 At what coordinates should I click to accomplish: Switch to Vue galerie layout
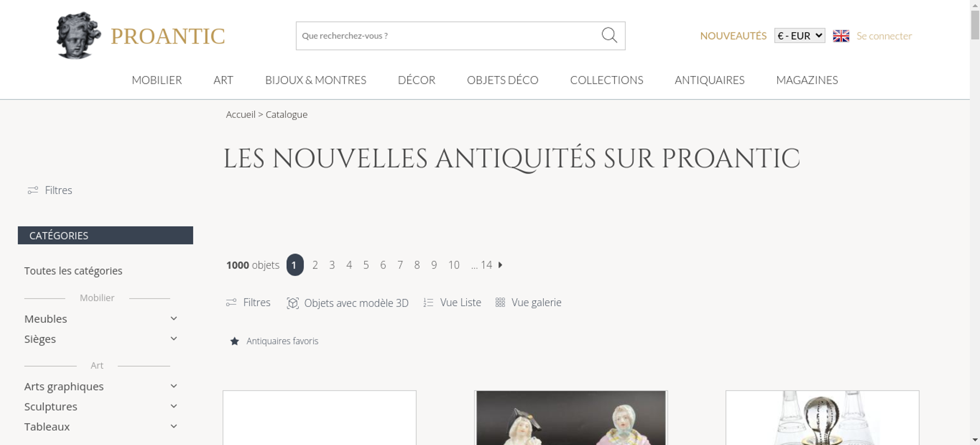point(528,302)
